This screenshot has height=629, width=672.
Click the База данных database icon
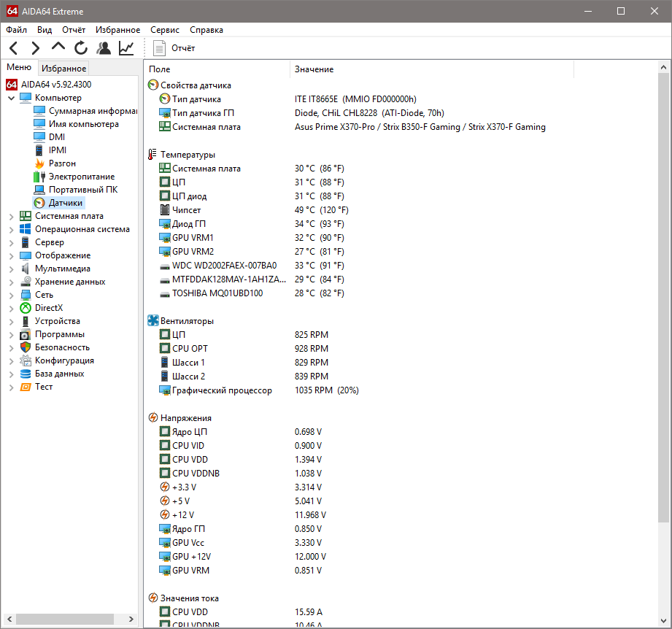click(x=26, y=374)
